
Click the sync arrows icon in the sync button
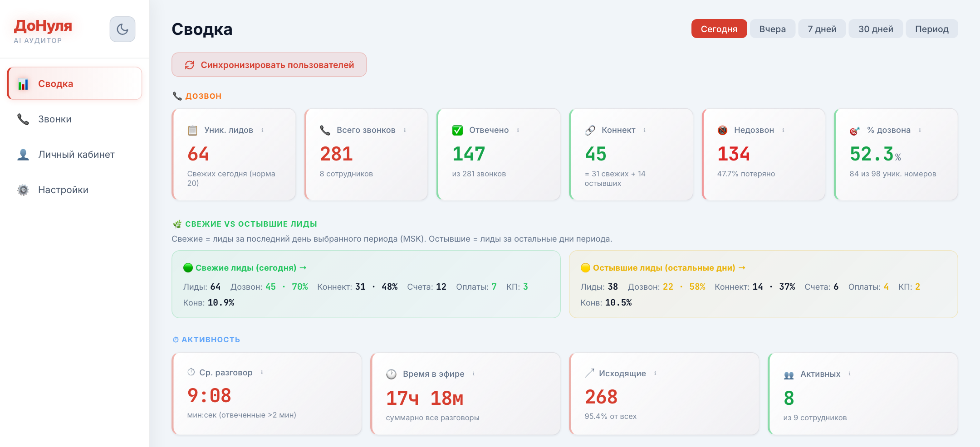point(190,65)
